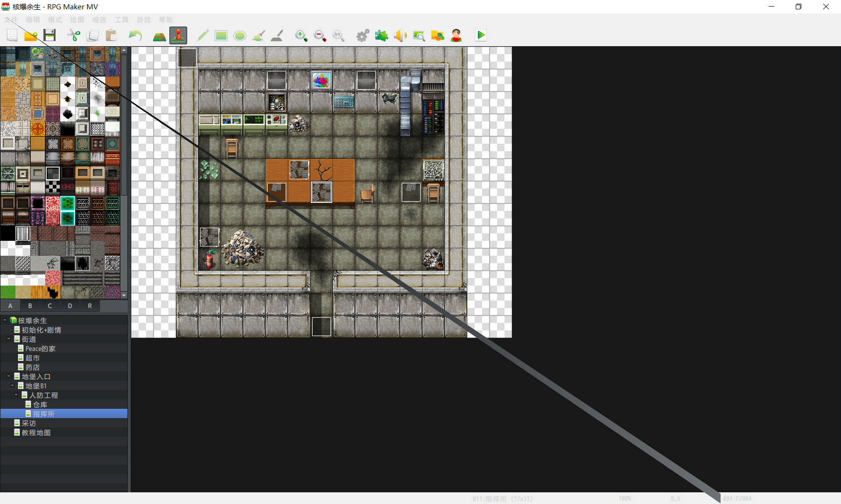Switch to tileset tab D

70,306
